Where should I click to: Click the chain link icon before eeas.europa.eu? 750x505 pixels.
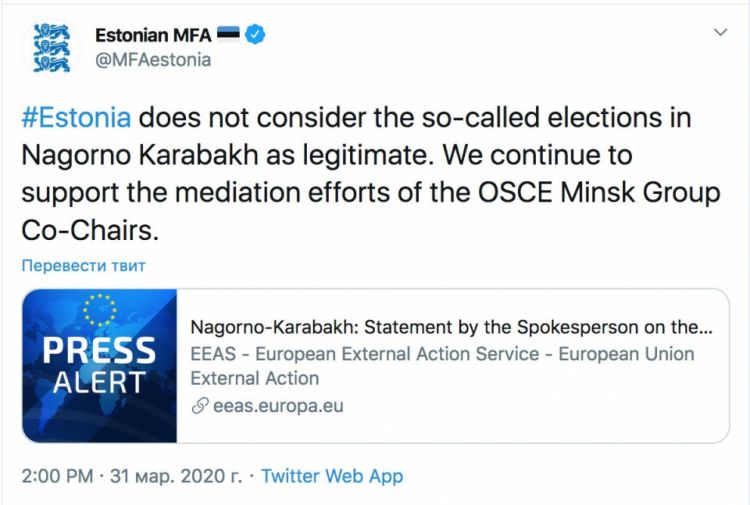click(200, 406)
